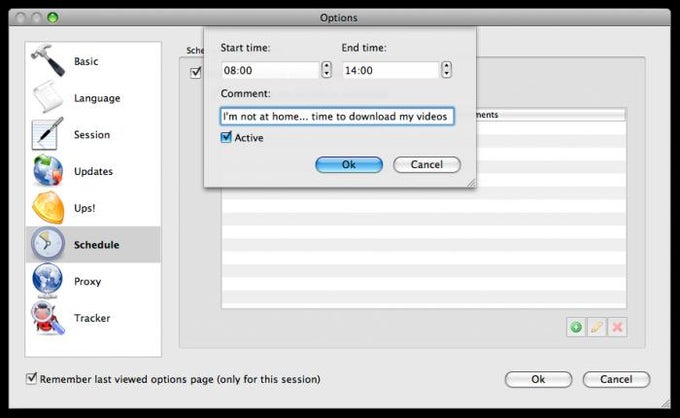Toggle the Active checkbox
The image size is (680, 418).
(x=226, y=137)
